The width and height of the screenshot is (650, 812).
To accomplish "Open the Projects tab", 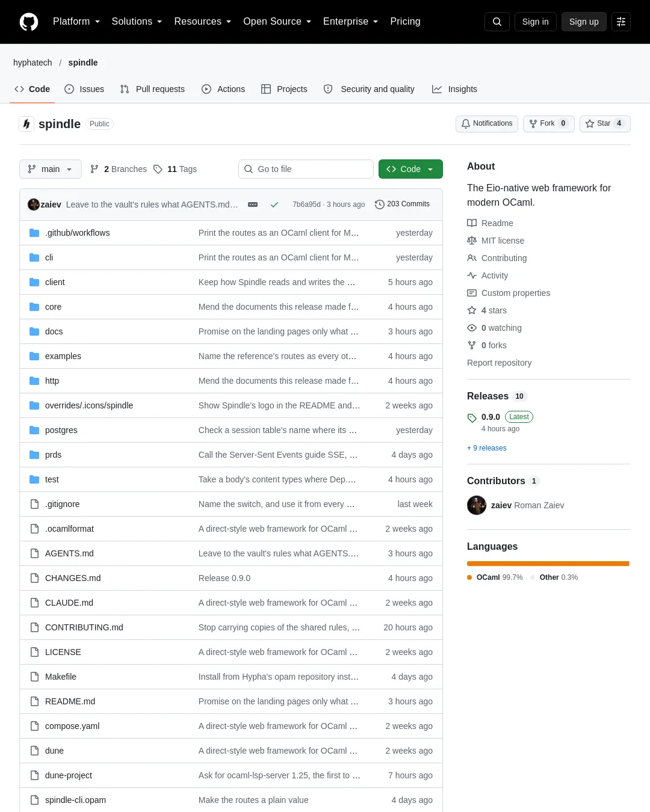I will point(284,89).
